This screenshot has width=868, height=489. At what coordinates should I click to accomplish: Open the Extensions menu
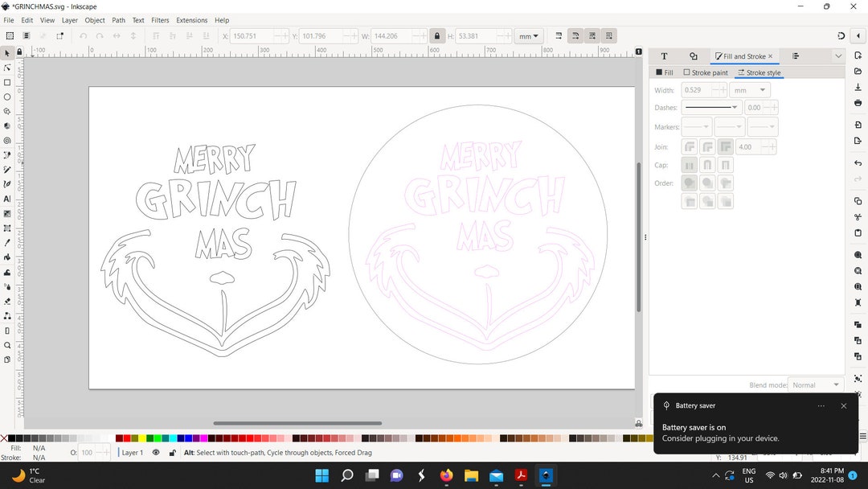coord(190,20)
